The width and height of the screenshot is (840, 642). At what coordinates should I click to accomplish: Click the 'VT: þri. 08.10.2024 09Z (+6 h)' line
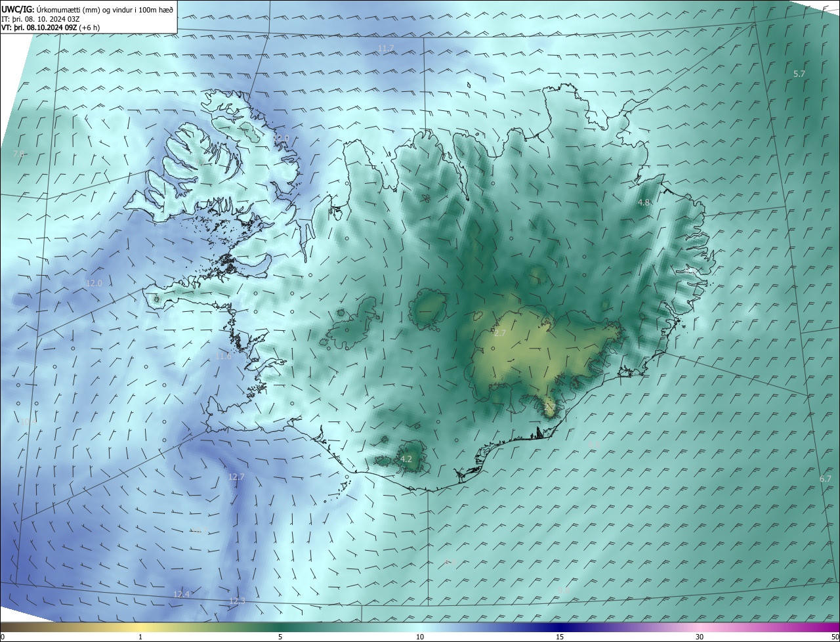pyautogui.click(x=51, y=28)
